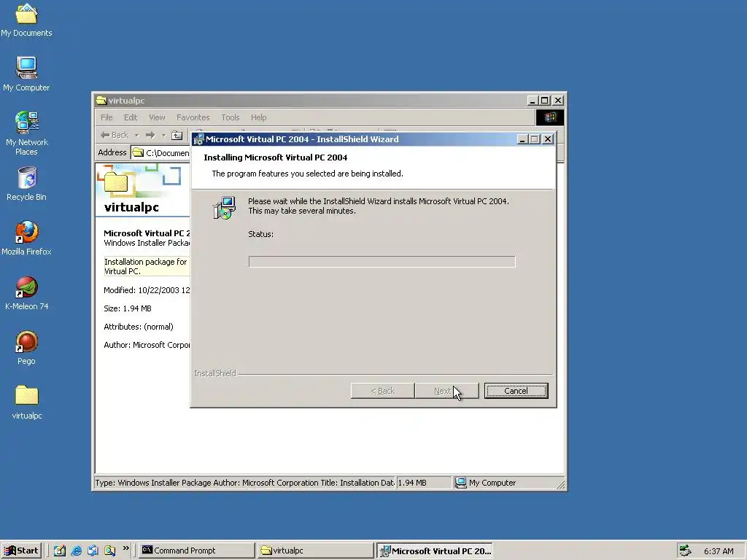Screen dimensions: 747x560
Task: Cancel the Virtual PC installation
Action: tap(516, 391)
